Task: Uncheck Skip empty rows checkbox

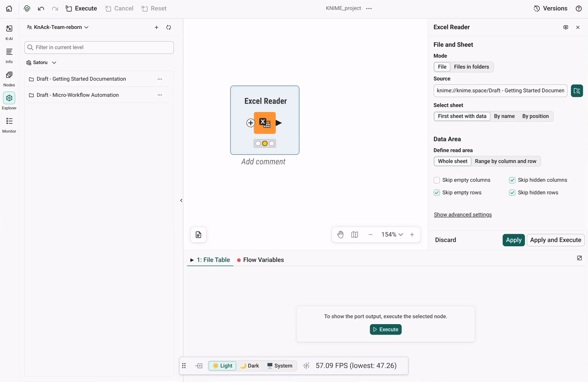Action: tap(437, 193)
